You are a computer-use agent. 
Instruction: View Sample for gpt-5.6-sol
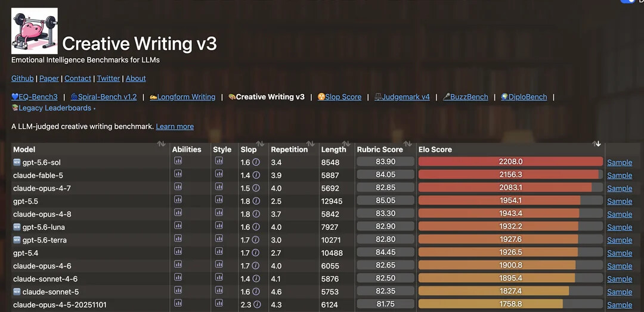coord(620,163)
